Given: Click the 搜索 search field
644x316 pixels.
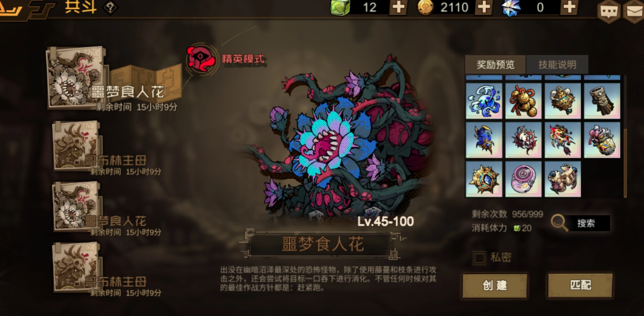Looking at the screenshot, I should [x=585, y=223].
